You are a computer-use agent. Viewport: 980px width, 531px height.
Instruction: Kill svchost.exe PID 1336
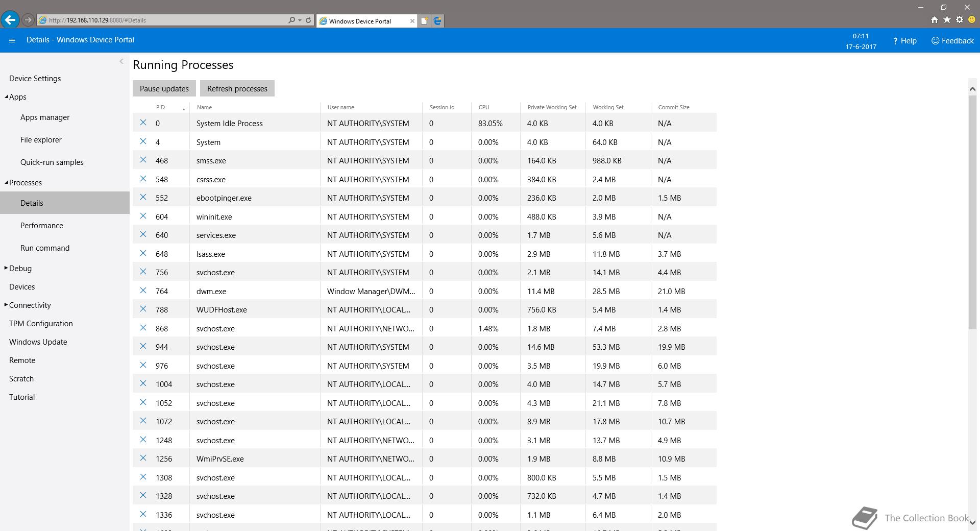[143, 514]
